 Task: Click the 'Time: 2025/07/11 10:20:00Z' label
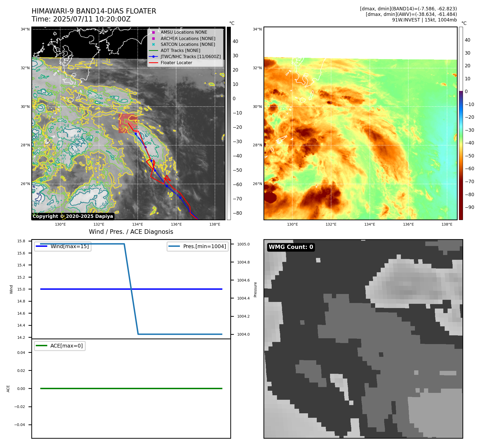tap(81, 19)
